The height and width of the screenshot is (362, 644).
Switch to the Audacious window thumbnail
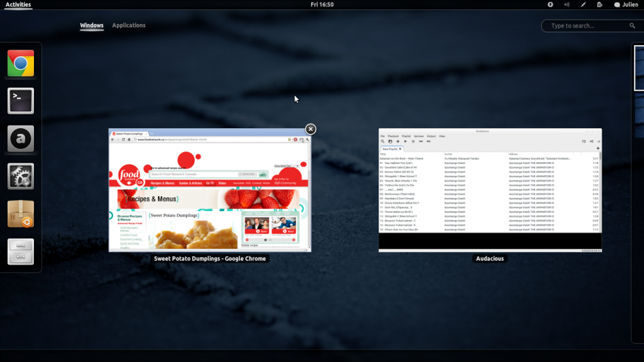490,190
